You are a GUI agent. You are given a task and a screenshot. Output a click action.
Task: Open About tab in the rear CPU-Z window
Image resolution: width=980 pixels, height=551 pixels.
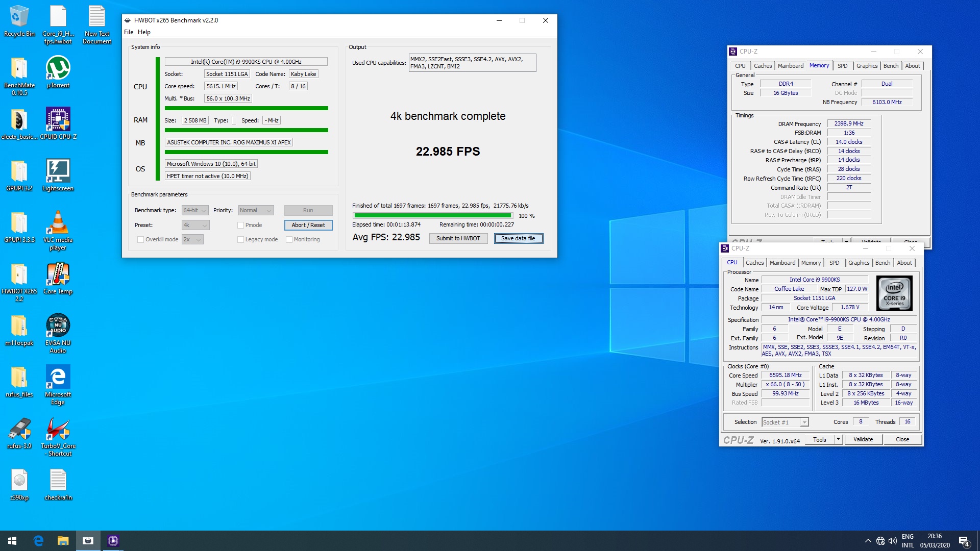click(x=913, y=66)
